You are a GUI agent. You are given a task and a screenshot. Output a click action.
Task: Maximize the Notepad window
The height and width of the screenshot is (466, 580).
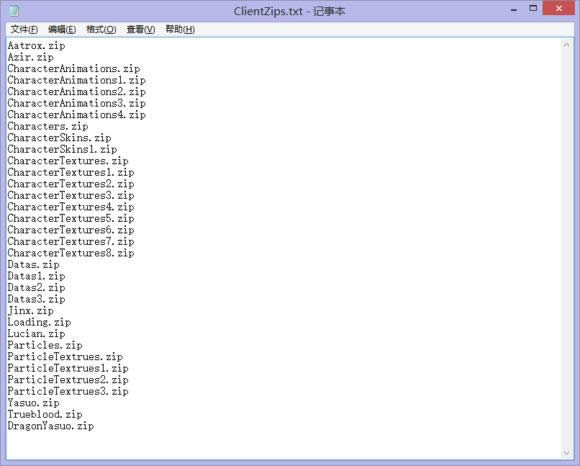pyautogui.click(x=533, y=8)
